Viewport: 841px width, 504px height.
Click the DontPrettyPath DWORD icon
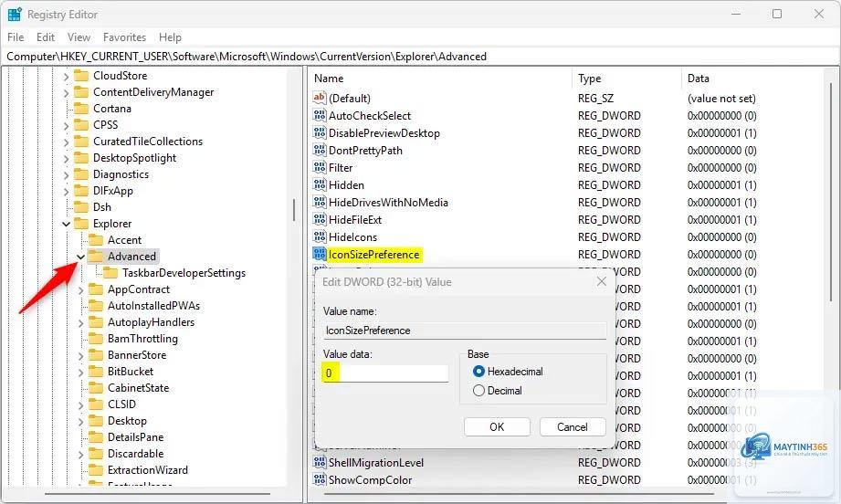coord(319,150)
